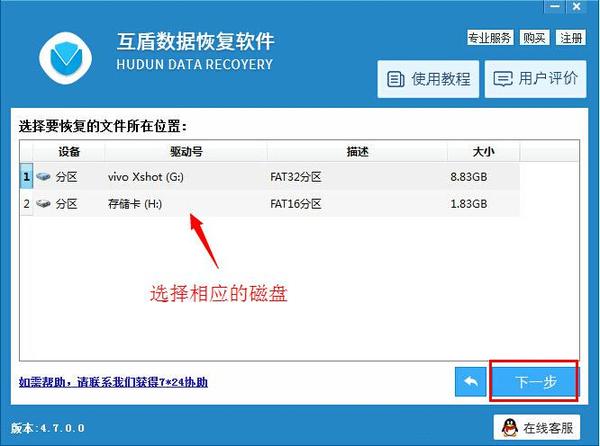Click the 版本:4.7.0.0 version text

tap(48, 428)
